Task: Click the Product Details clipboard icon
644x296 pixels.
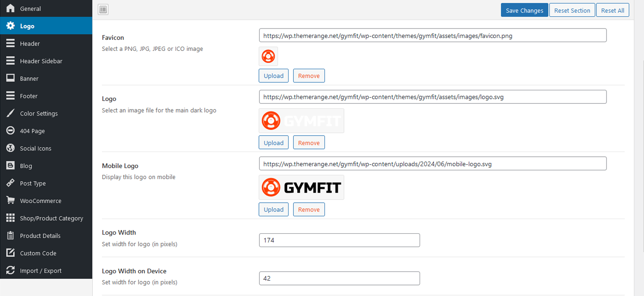Action: point(11,235)
